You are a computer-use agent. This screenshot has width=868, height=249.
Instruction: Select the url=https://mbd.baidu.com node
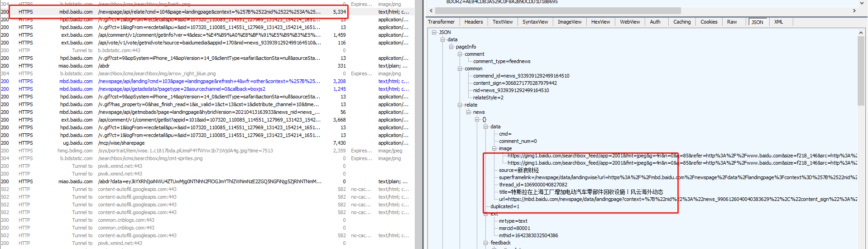(x=678, y=199)
